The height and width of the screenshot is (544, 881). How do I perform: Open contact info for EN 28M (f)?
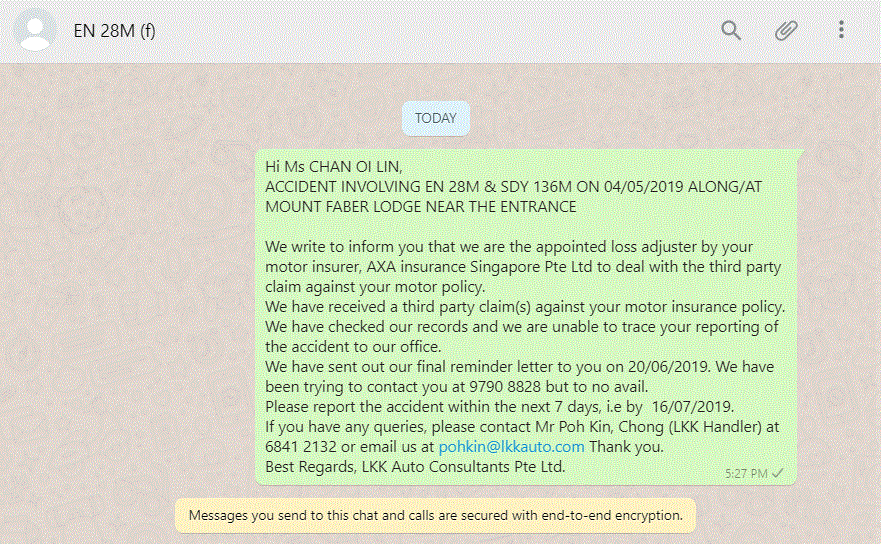114,31
